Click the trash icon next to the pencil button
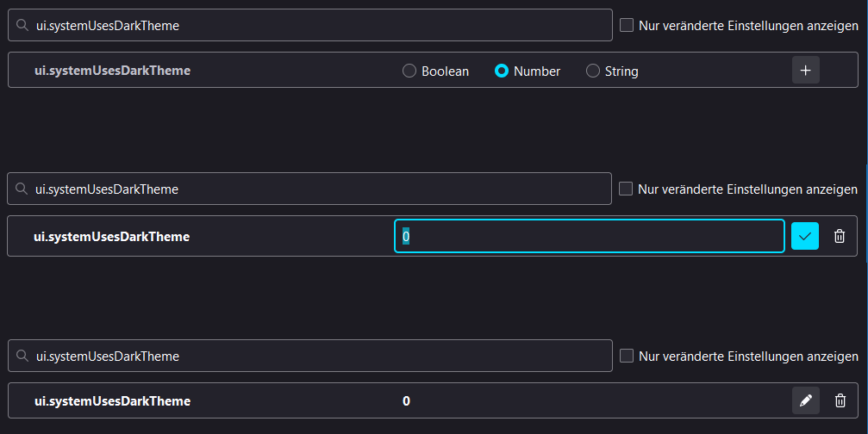The image size is (868, 434). [840, 400]
